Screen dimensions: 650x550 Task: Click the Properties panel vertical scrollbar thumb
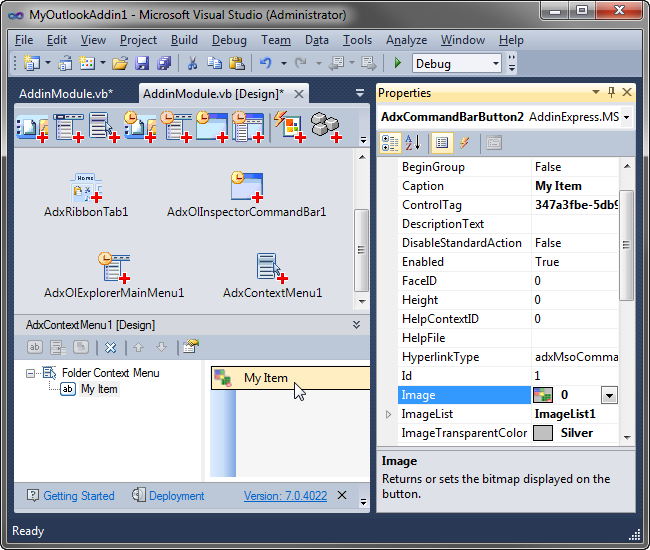click(626, 245)
